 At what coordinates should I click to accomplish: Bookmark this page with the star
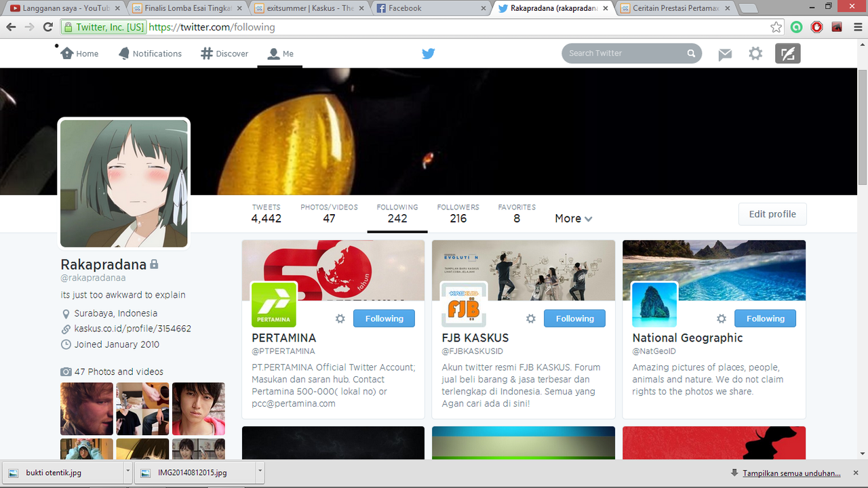pos(776,27)
